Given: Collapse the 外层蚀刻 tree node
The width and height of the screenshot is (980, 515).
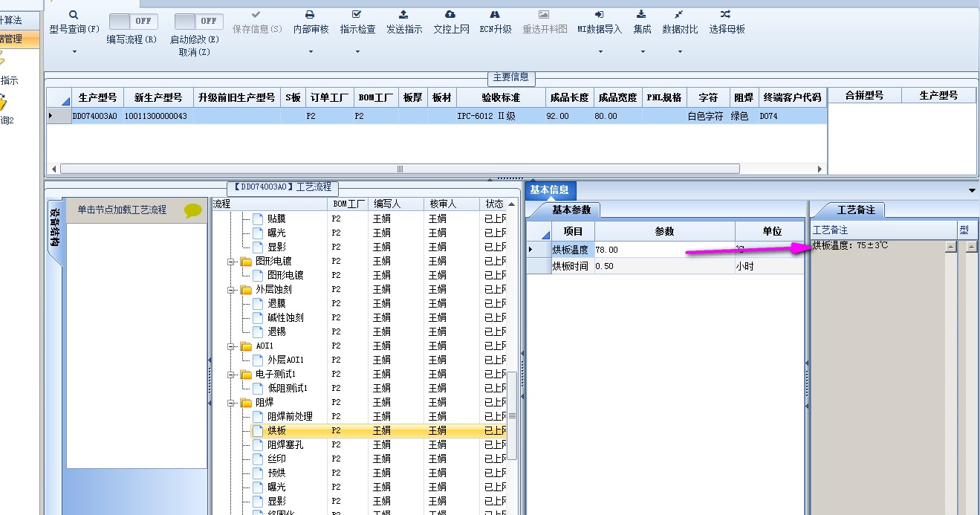Looking at the screenshot, I should (x=232, y=290).
